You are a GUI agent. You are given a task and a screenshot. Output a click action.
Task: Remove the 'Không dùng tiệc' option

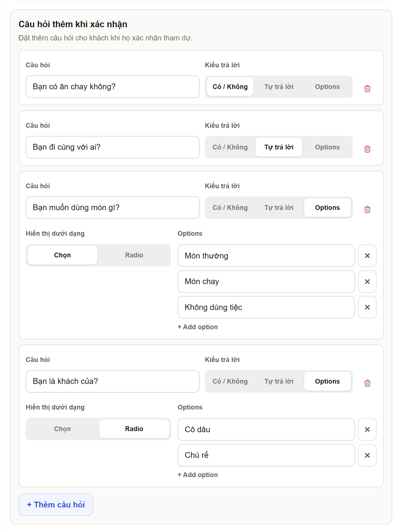point(367,307)
